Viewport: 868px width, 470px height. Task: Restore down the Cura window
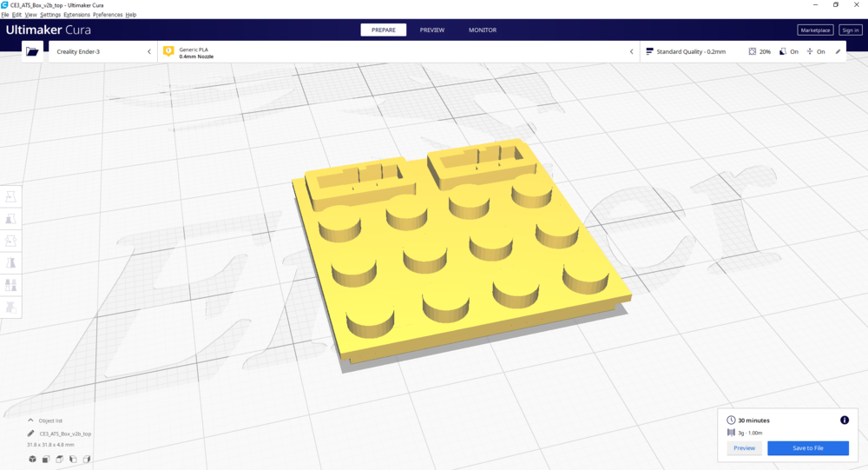[836, 4]
